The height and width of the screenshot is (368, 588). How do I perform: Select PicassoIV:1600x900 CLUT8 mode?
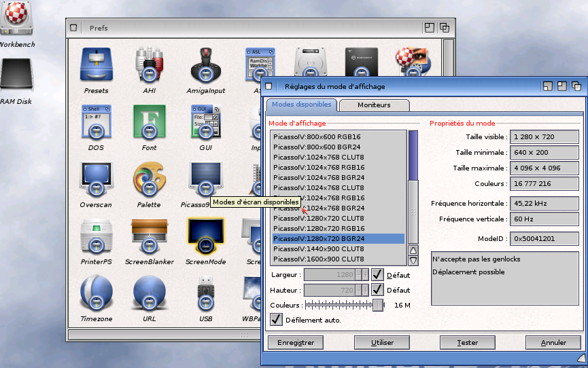pos(339,259)
